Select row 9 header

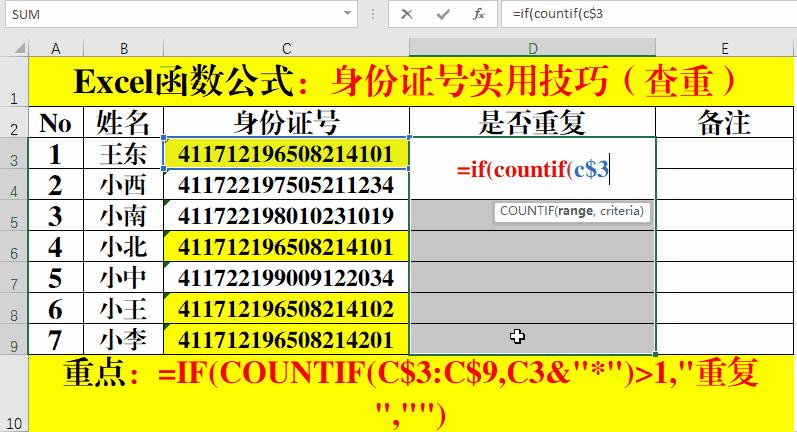(x=14, y=339)
